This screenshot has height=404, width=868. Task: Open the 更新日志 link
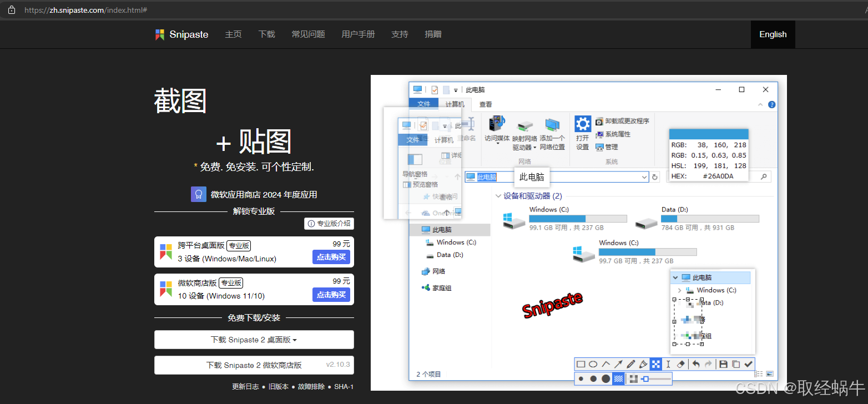245,387
